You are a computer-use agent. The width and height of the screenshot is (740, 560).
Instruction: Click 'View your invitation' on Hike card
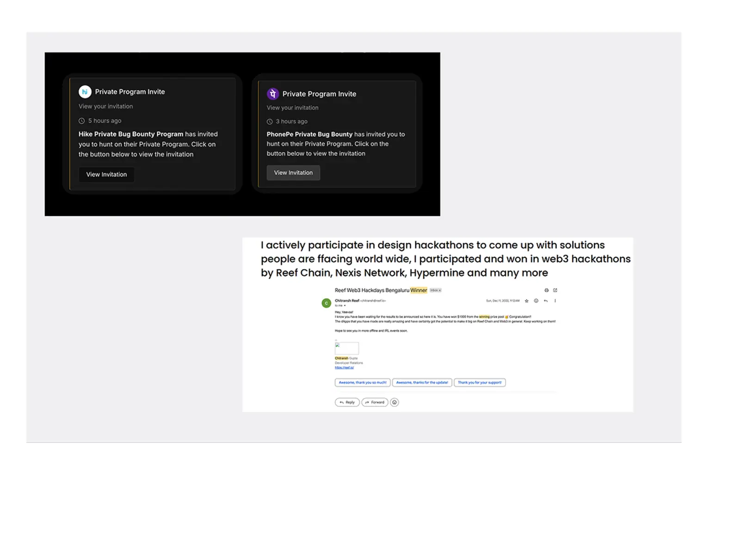click(105, 106)
